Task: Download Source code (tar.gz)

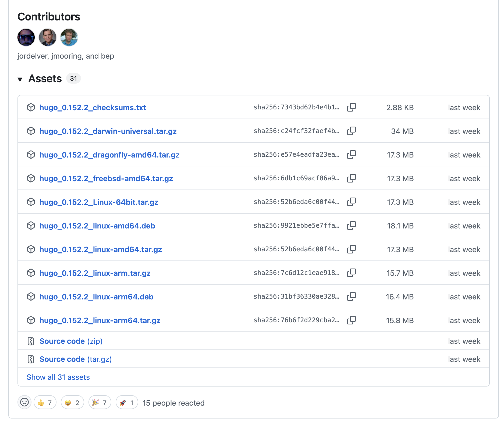Action: click(x=76, y=359)
